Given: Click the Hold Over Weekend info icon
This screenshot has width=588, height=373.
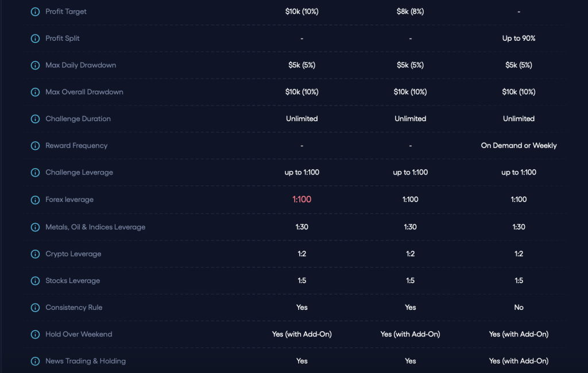Looking at the screenshot, I should pyautogui.click(x=35, y=335).
